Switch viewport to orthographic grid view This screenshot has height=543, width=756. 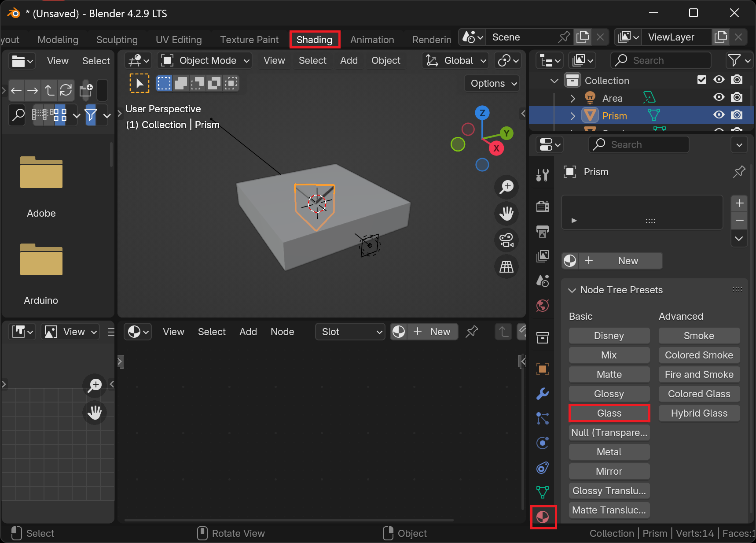[506, 266]
